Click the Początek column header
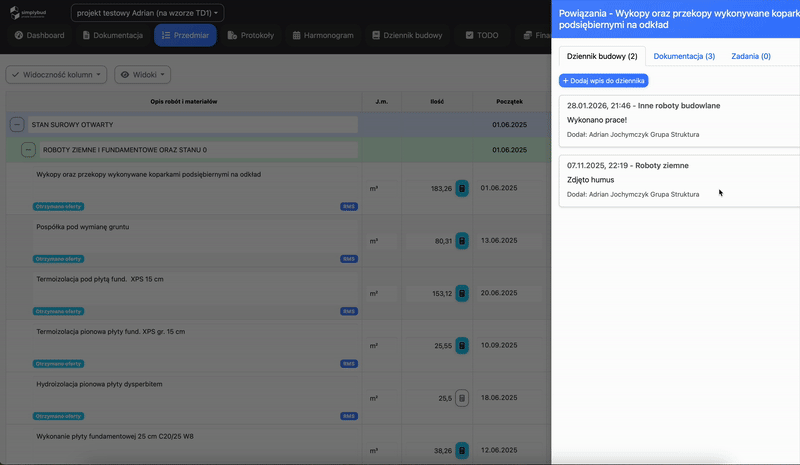 509,102
